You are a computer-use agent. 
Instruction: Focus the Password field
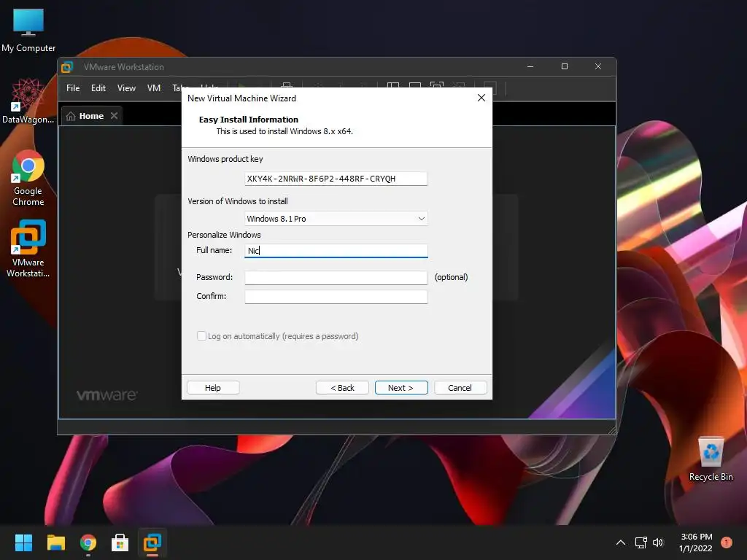[336, 278]
